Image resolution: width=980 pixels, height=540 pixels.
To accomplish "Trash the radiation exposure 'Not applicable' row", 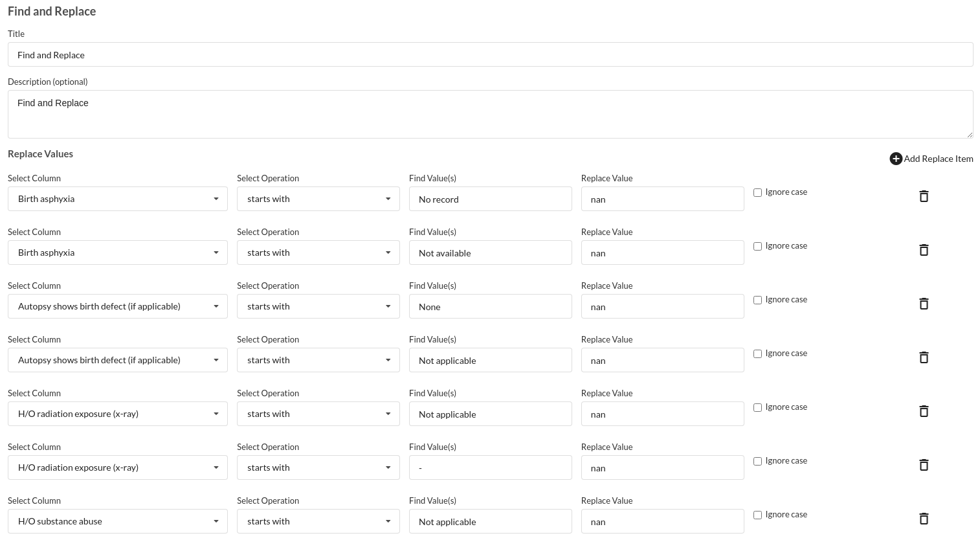I will pos(924,411).
